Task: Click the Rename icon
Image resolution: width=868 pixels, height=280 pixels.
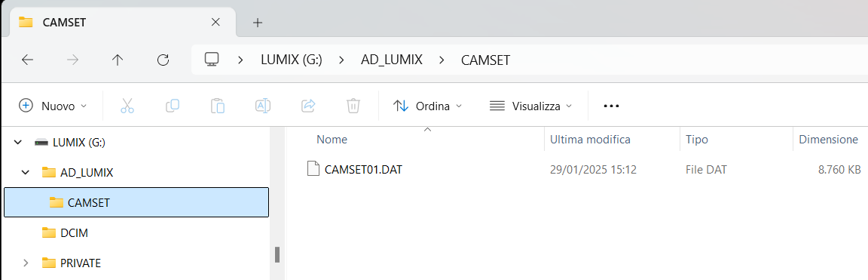Action: (262, 106)
